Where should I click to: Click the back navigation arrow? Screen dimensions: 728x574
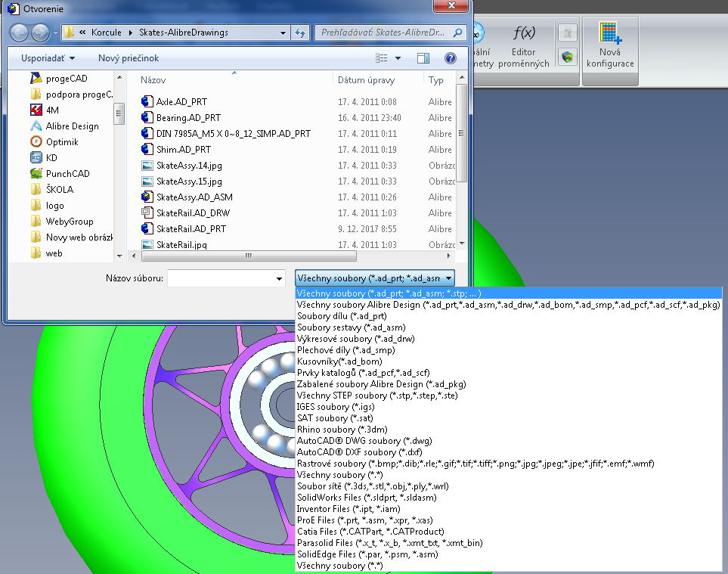point(19,33)
